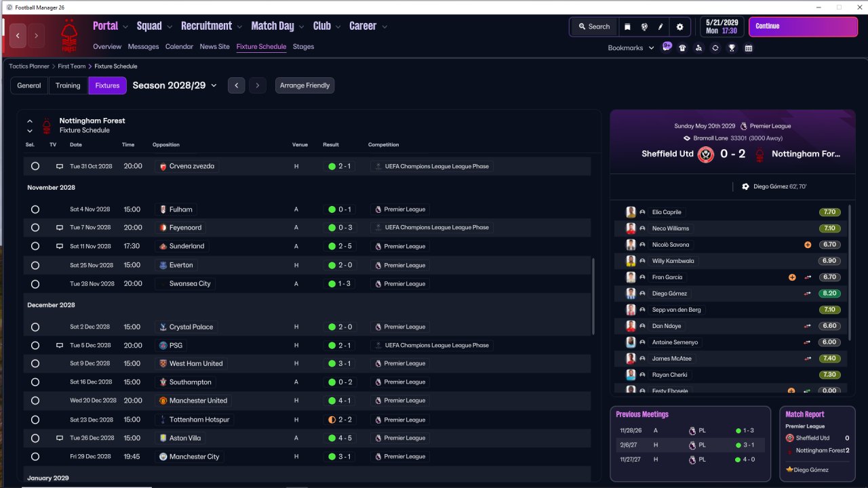Screen dimensions: 868x488
Task: Switch to the Stages tab
Action: (x=303, y=47)
